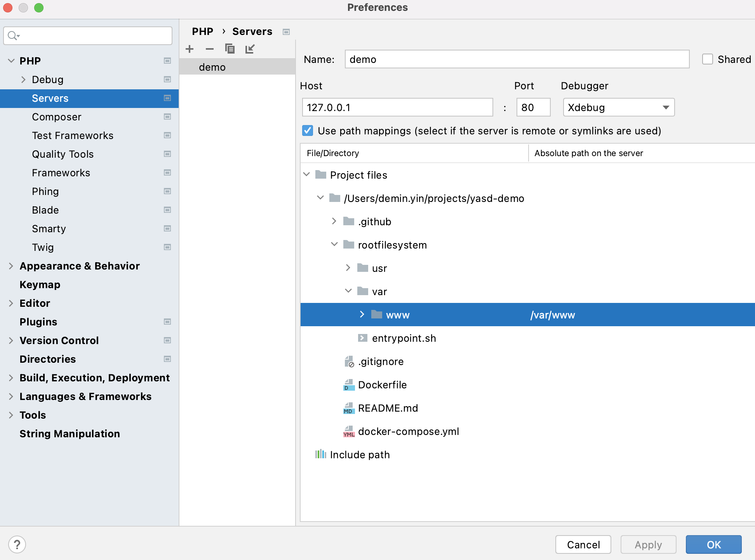
Task: Enable the Shared checkbox
Action: click(708, 59)
